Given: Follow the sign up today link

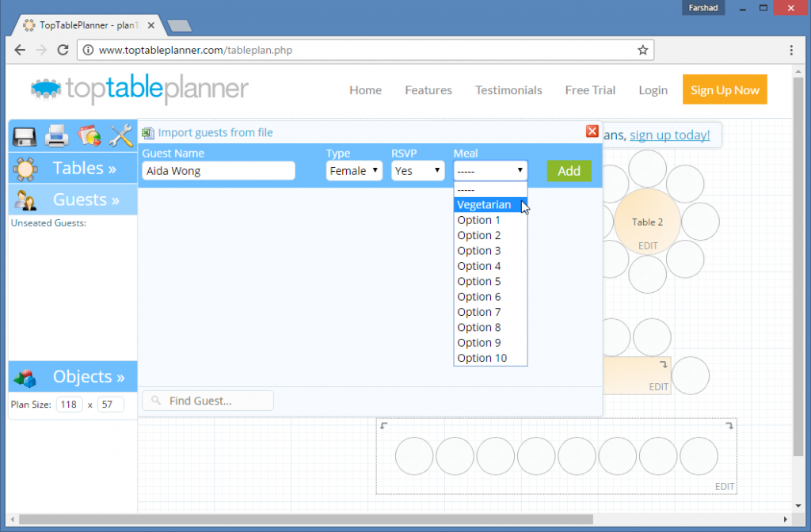Looking at the screenshot, I should coord(669,135).
